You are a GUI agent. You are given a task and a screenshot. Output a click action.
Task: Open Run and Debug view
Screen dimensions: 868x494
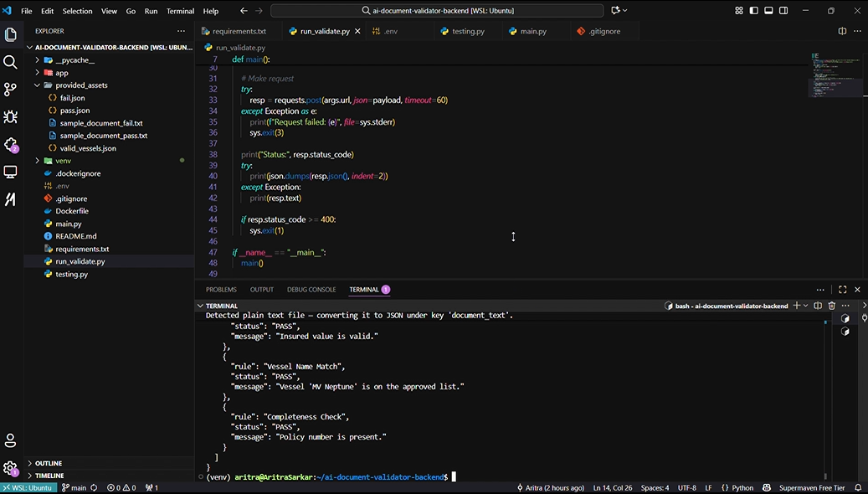pyautogui.click(x=11, y=116)
